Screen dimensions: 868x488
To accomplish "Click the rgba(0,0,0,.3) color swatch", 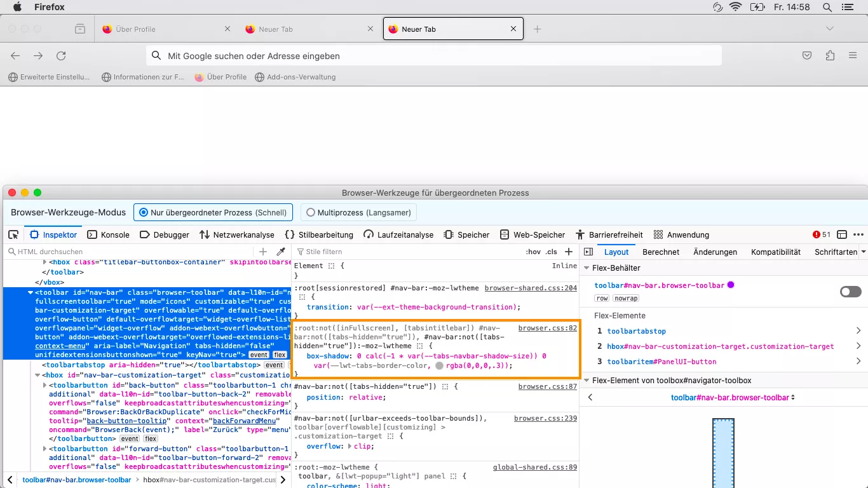I will [439, 366].
